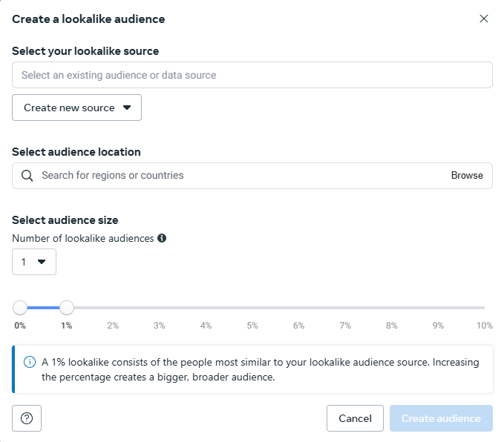The width and height of the screenshot is (504, 442).
Task: Click the existing audience or data source field
Action: pyautogui.click(x=252, y=75)
